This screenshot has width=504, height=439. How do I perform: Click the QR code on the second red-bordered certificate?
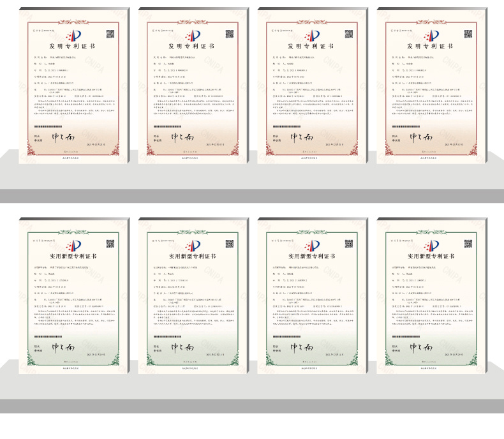tap(230, 34)
